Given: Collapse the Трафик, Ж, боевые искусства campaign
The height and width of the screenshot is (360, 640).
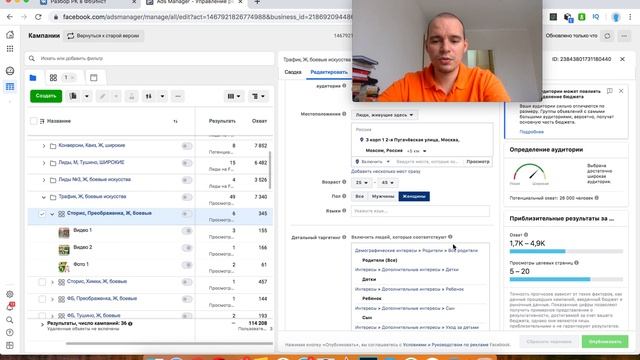Looking at the screenshot, I should (44, 197).
